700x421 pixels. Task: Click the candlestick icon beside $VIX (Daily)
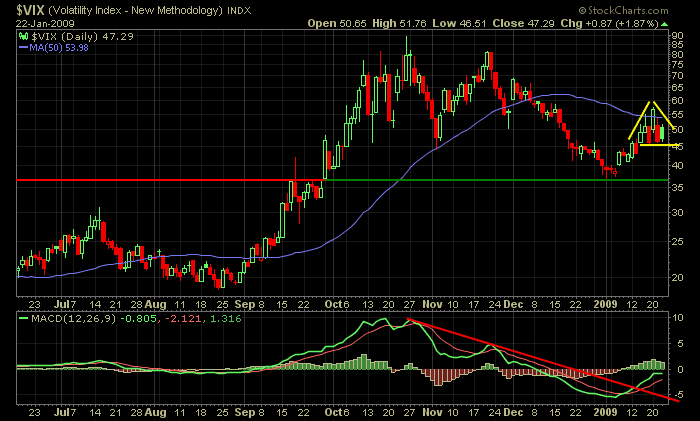24,37
